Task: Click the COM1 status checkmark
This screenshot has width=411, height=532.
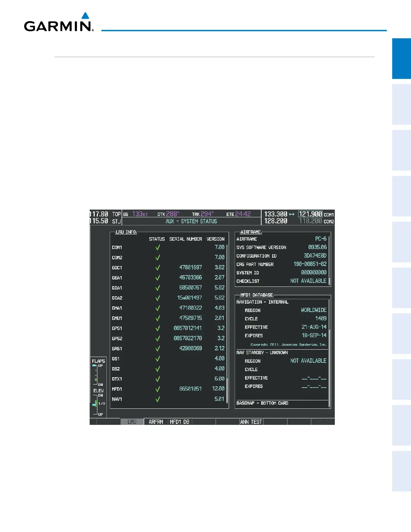Action: (x=157, y=248)
